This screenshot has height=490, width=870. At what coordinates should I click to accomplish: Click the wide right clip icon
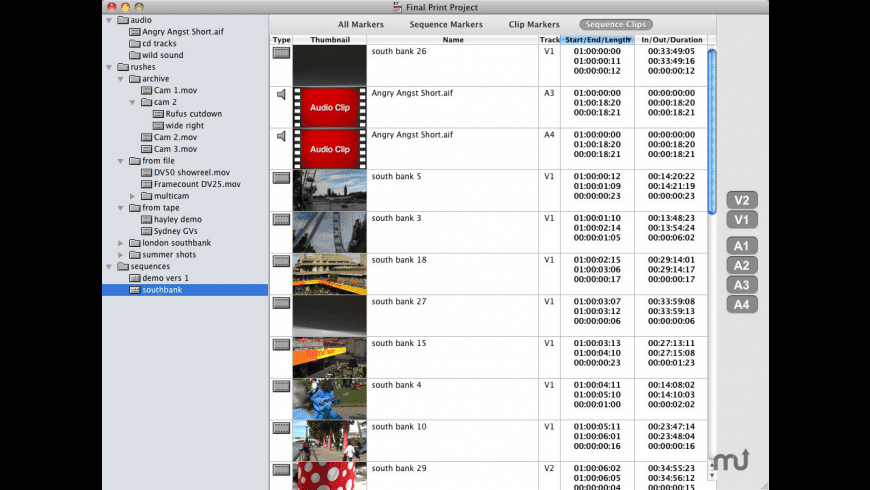158,125
